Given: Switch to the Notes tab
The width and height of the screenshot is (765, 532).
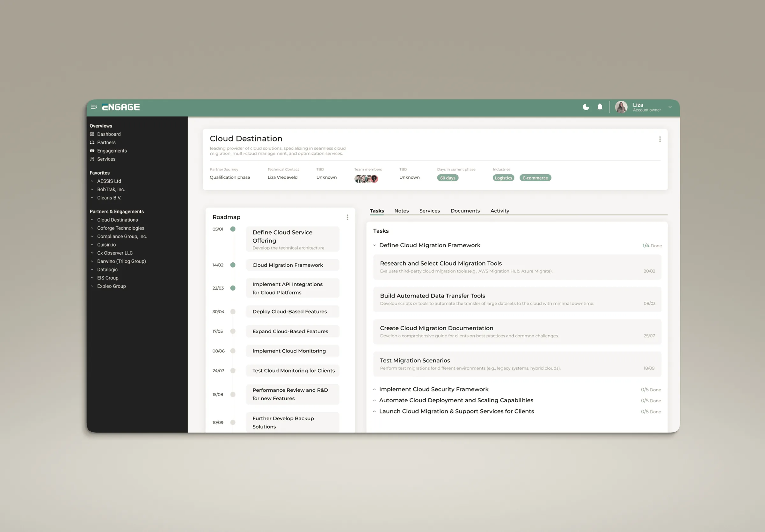Looking at the screenshot, I should click(402, 211).
